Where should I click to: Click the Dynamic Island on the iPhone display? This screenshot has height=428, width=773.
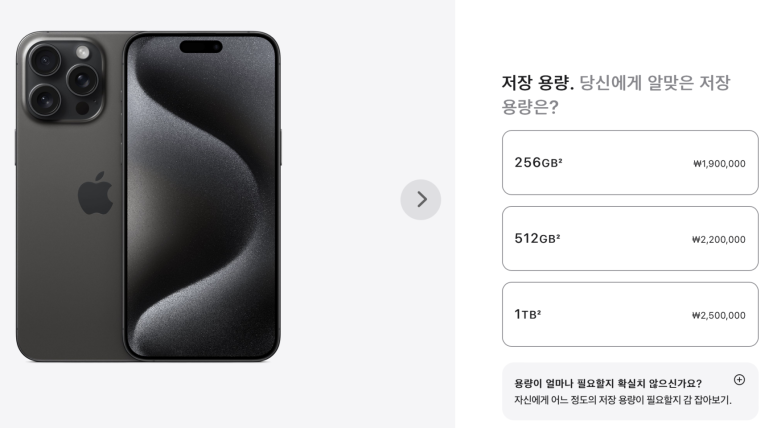(201, 47)
